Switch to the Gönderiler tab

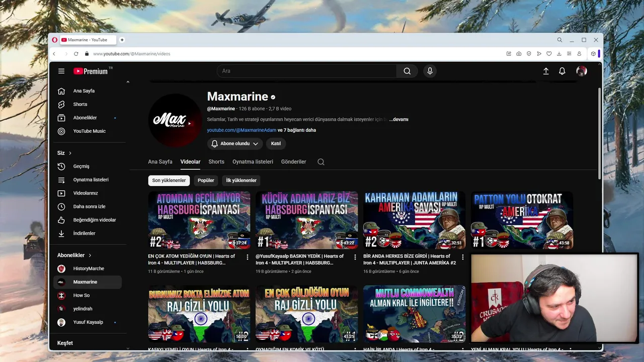293,162
